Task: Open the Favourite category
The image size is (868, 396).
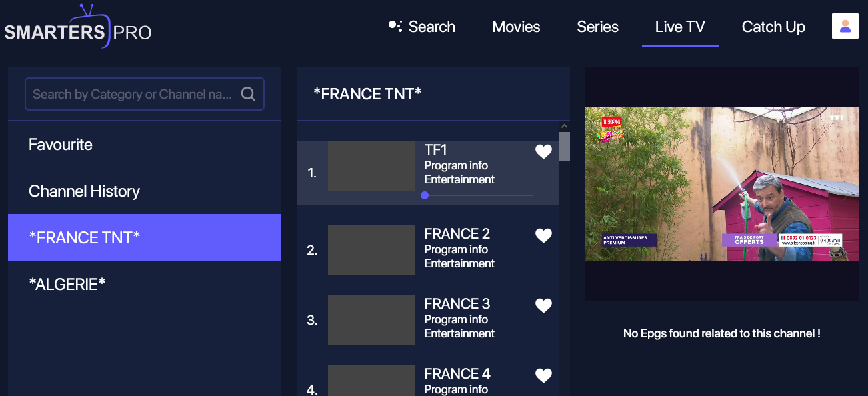Action: point(145,144)
